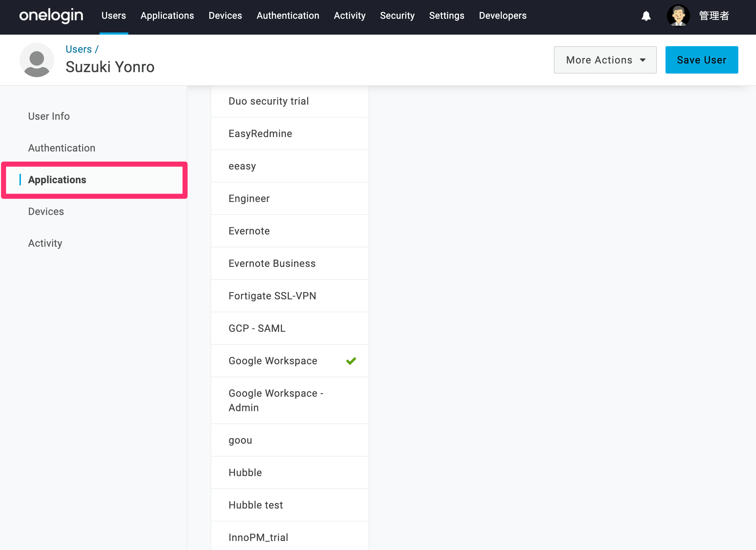Open the notifications bell

(646, 16)
